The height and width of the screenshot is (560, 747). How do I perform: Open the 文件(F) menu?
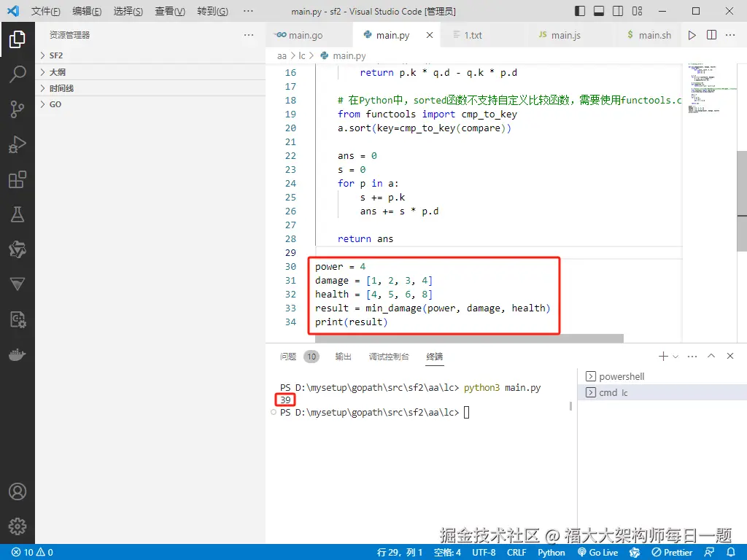[x=46, y=11]
